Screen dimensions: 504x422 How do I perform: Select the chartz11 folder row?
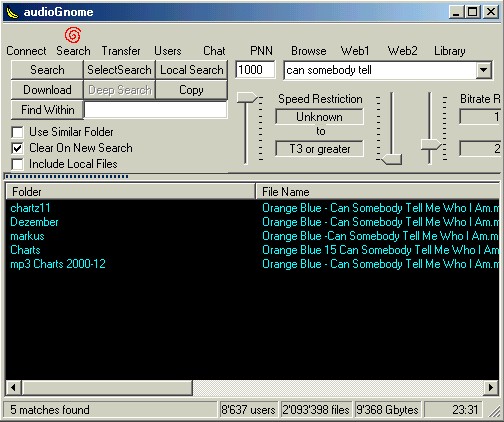tap(30, 208)
